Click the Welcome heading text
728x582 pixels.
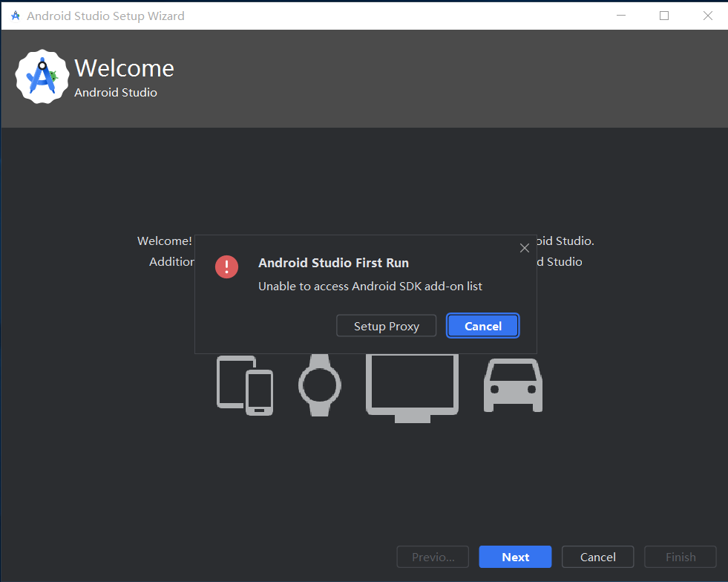(x=125, y=68)
